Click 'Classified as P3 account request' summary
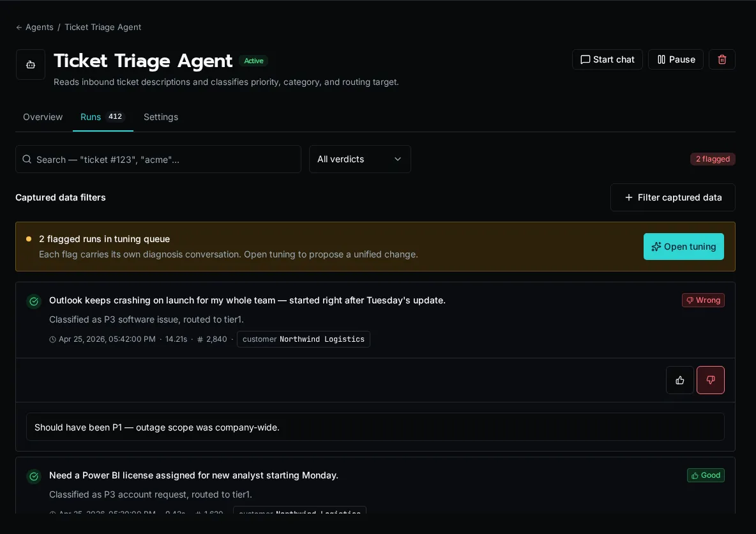 (x=151, y=494)
